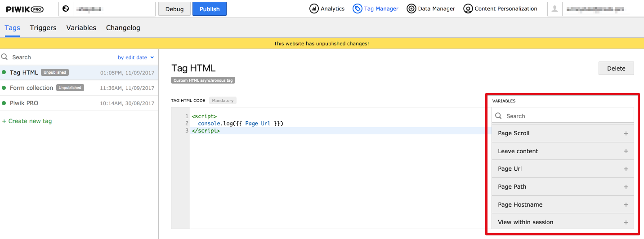Click the globe icon in website selector
The width and height of the screenshot is (644, 239).
point(66,9)
